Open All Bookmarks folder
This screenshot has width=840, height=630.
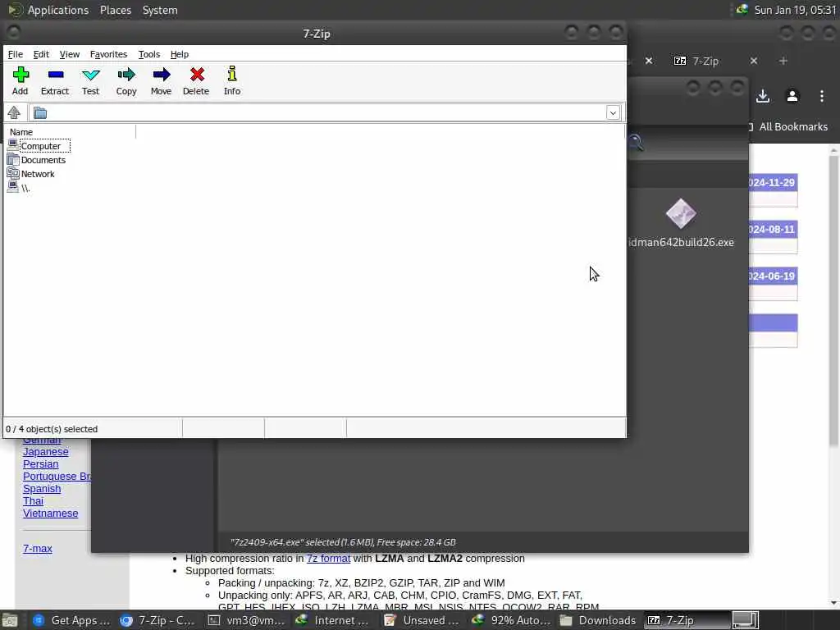788,127
